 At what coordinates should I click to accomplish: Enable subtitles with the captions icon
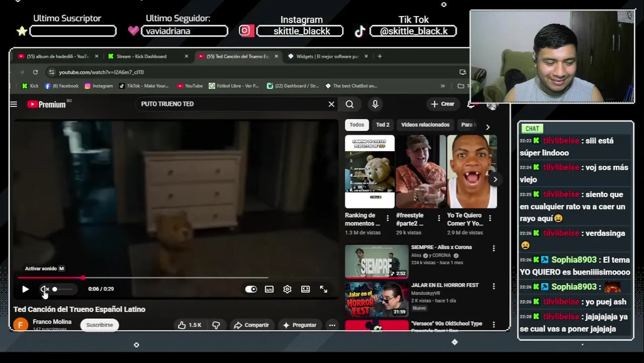[x=269, y=289]
